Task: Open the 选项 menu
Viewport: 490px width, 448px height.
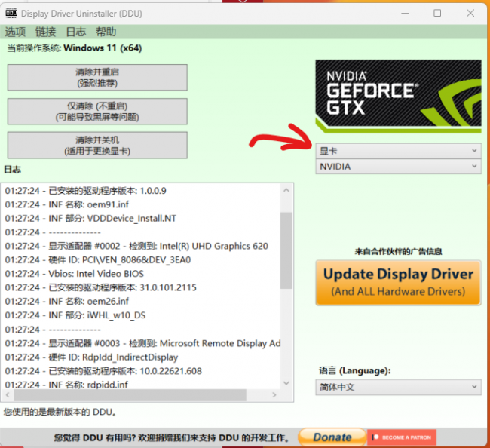Action: click(x=15, y=32)
